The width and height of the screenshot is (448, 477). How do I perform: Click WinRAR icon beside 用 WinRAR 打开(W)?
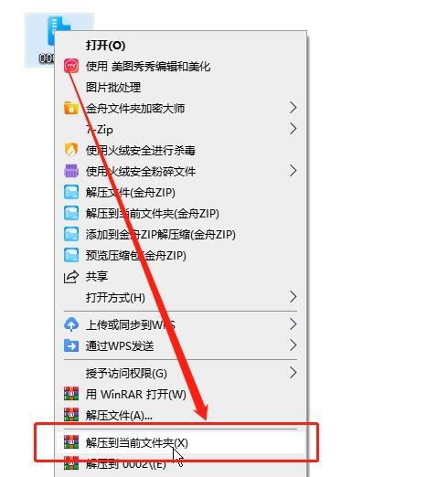(x=71, y=394)
